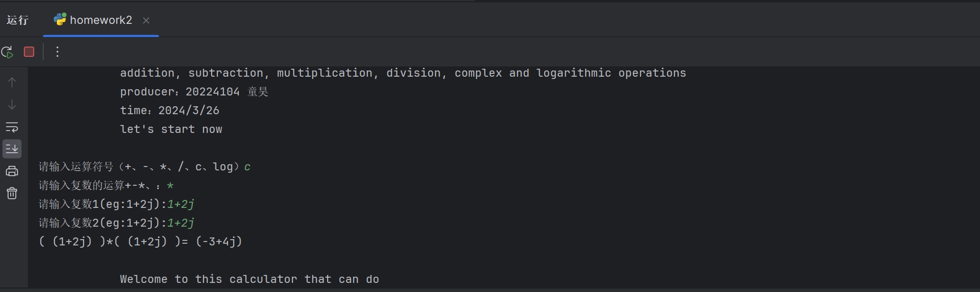Click the 运行 tool window label
Viewport: 980px width, 292px height.
18,20
